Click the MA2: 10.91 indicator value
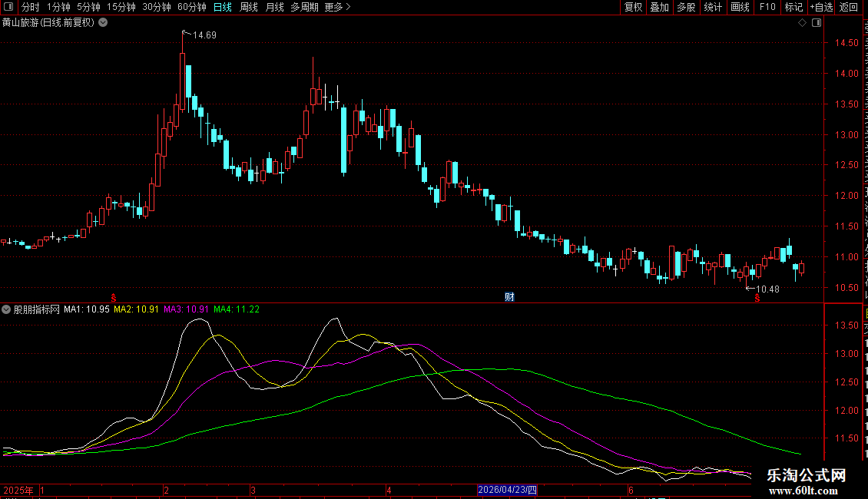This screenshot has width=868, height=499. coord(136,309)
